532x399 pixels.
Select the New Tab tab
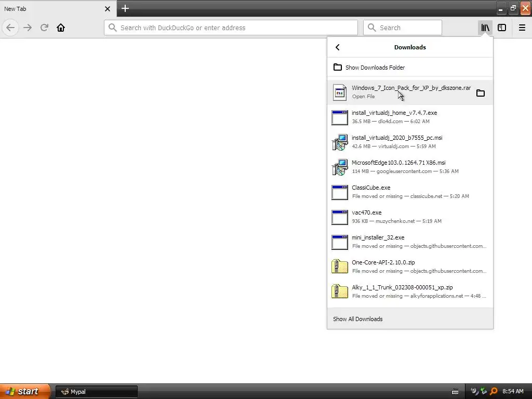(58, 9)
